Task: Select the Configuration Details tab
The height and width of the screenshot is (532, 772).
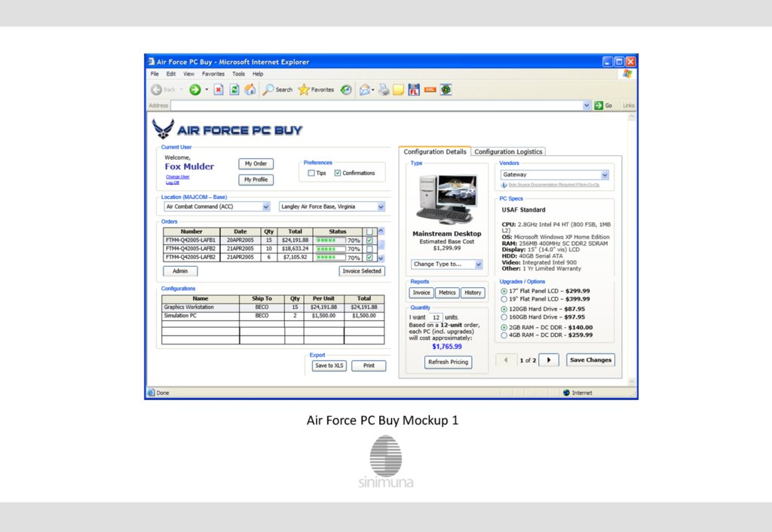Action: pyautogui.click(x=435, y=151)
